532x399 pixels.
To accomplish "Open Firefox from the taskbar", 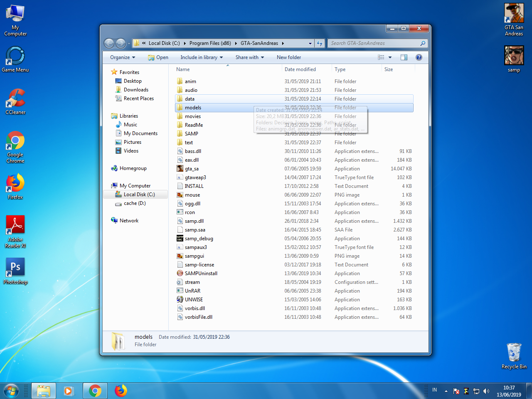I will tap(121, 391).
